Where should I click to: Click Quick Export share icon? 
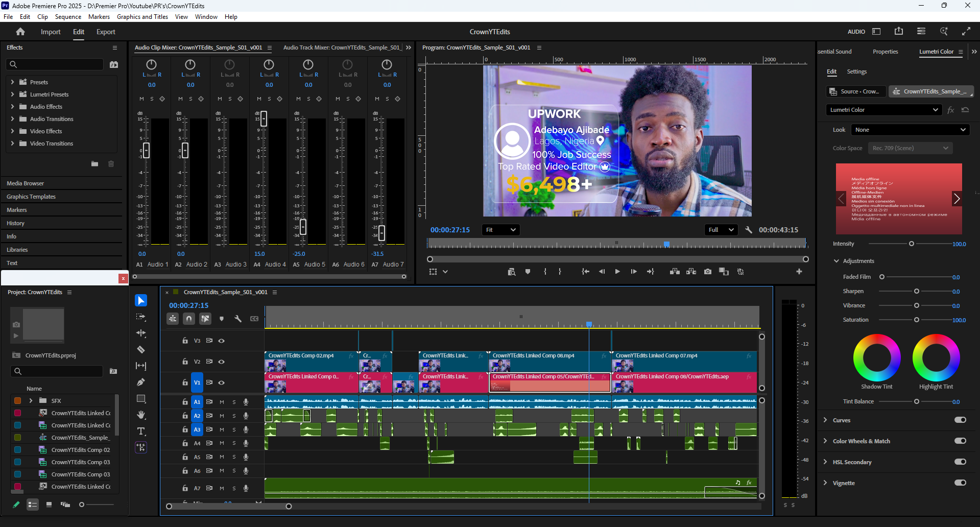[899, 31]
